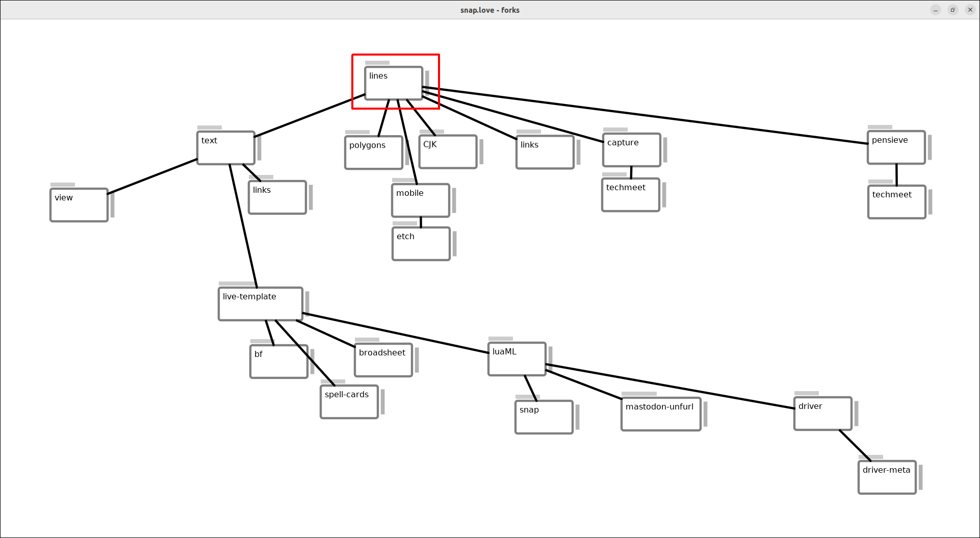Click the "mobile" node
The width and height of the screenshot is (980, 538).
(420, 200)
